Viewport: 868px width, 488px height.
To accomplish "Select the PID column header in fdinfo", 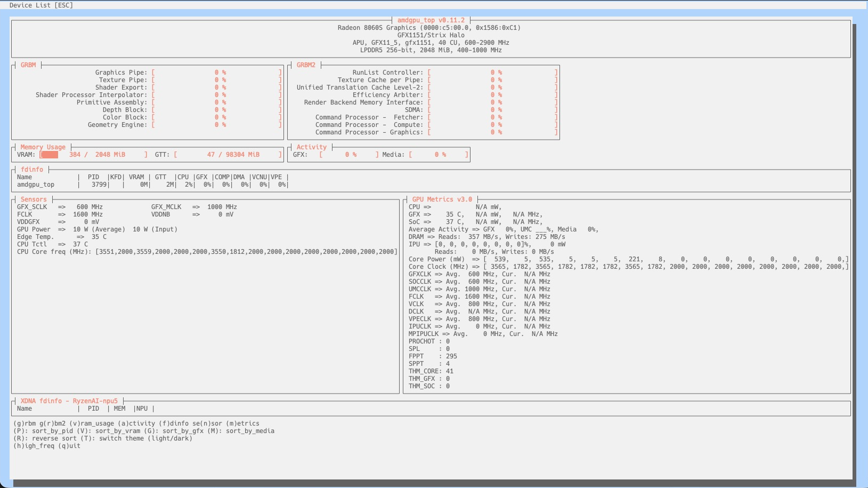I will tap(93, 177).
